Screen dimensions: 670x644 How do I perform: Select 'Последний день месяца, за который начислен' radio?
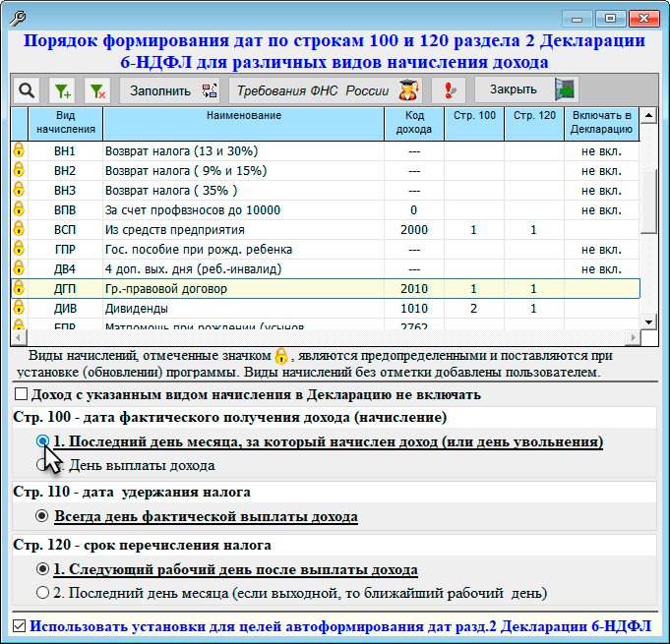(x=42, y=440)
